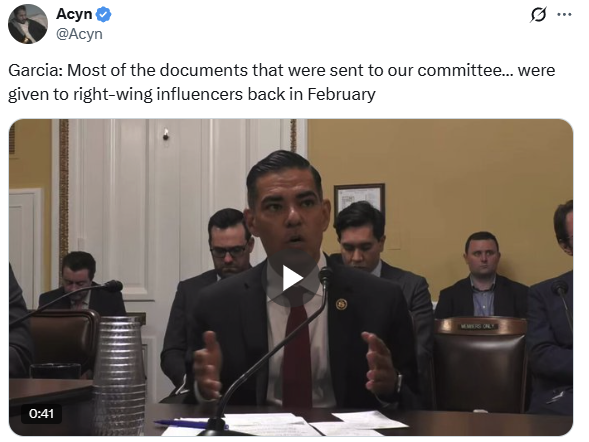
Task: Open Acyn's profile avatar picture
Action: (28, 24)
